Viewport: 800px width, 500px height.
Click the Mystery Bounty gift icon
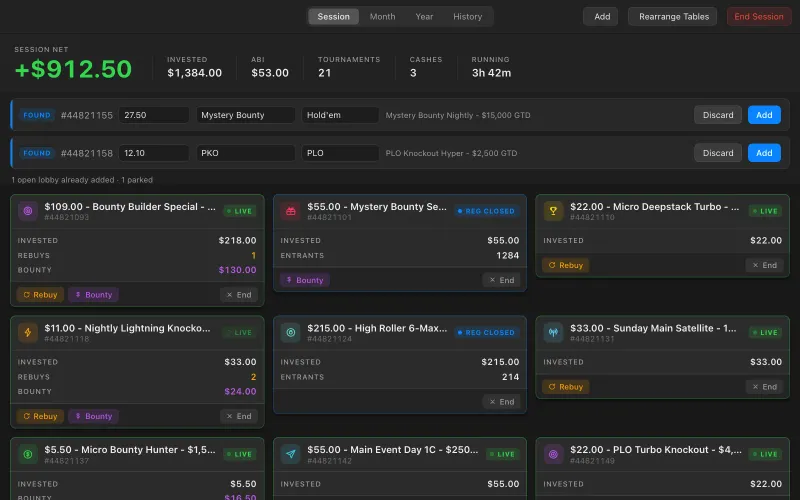coord(291,211)
